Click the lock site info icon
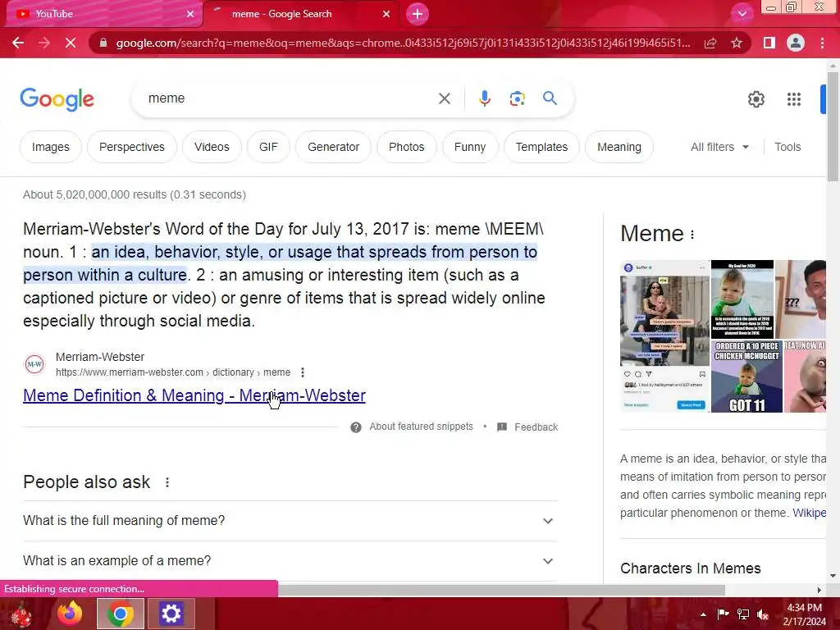The image size is (840, 630). (x=103, y=43)
